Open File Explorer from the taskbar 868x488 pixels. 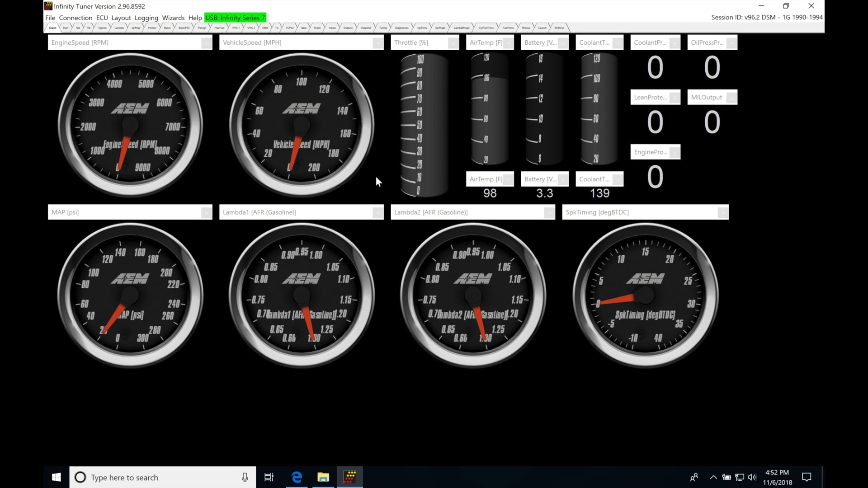click(323, 477)
